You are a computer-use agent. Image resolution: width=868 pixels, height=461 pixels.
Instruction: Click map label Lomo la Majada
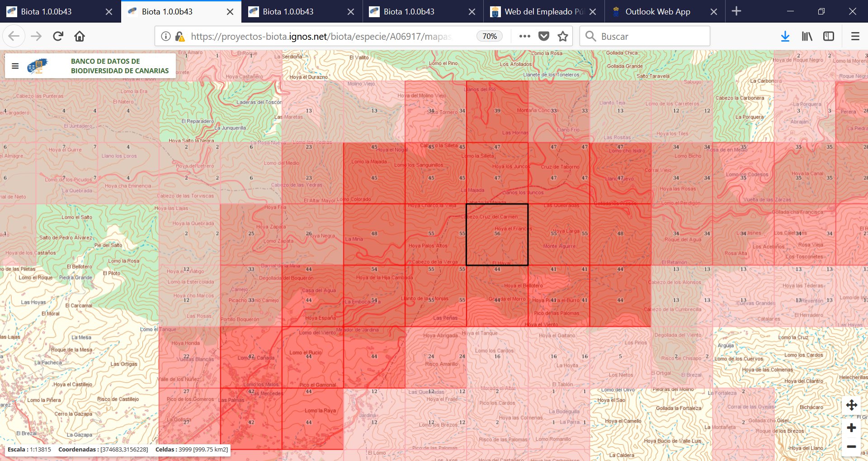coord(369,162)
